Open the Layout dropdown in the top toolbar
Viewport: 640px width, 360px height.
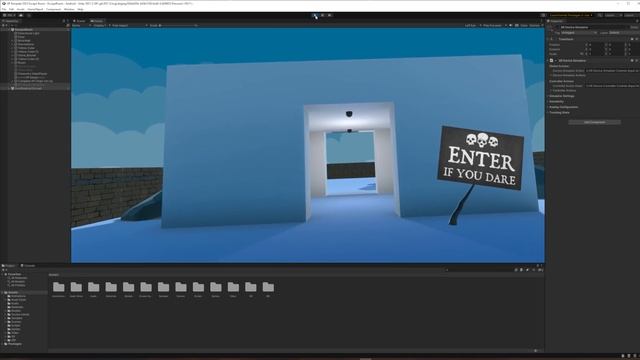[631, 15]
